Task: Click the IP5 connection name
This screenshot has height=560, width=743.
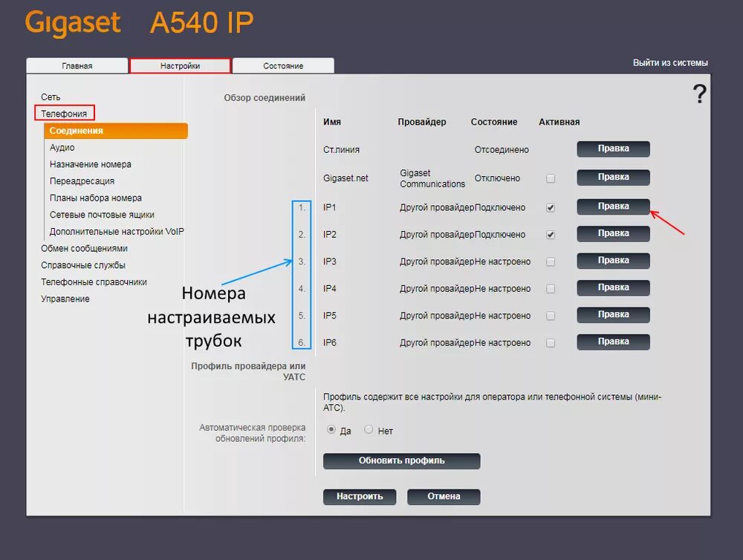Action: pos(329,316)
